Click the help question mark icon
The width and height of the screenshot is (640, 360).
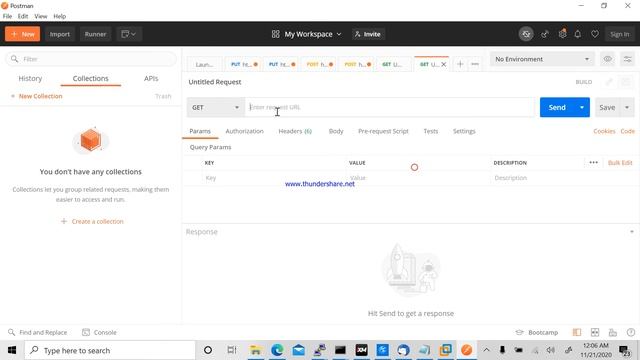click(631, 332)
